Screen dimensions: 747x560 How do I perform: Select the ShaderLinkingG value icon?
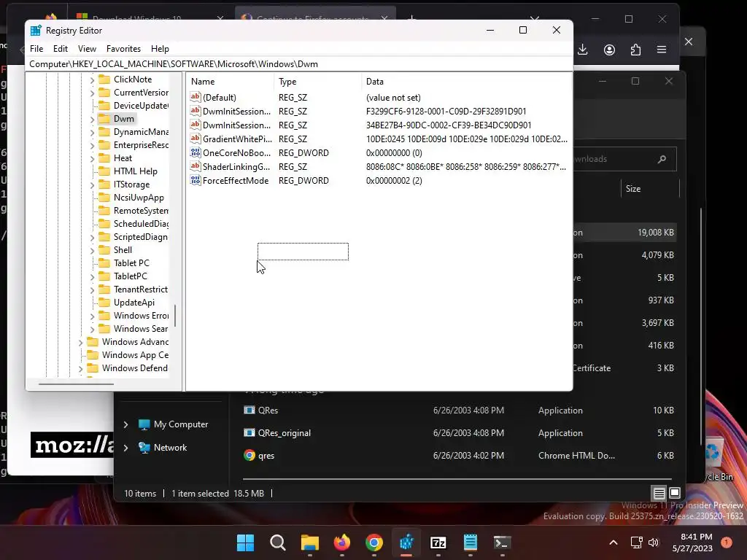point(196,166)
